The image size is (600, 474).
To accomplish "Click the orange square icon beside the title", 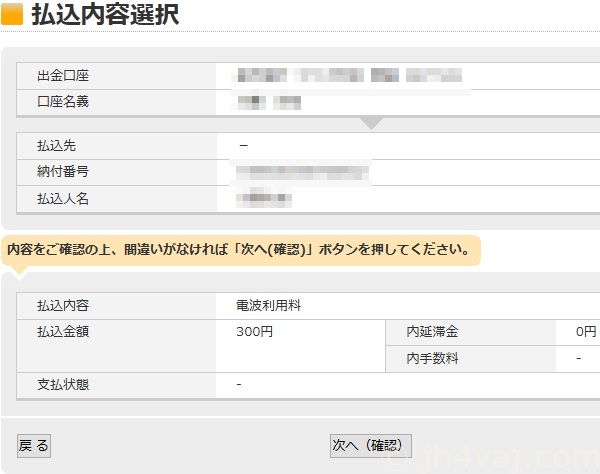I will pos(12,17).
